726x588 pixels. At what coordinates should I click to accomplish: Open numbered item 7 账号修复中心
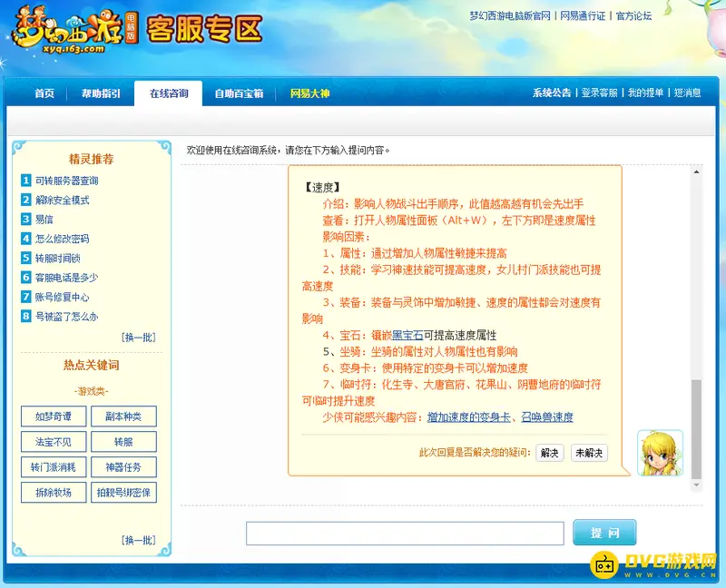coord(62,298)
